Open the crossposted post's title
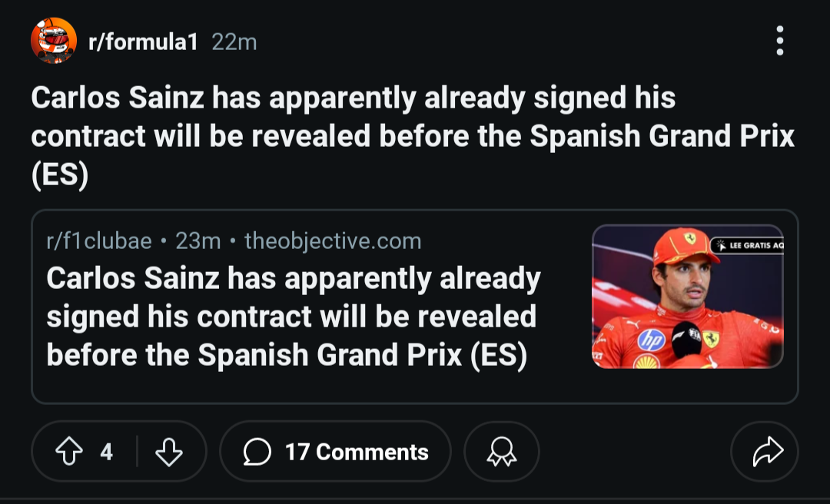830x504 pixels. (x=293, y=316)
